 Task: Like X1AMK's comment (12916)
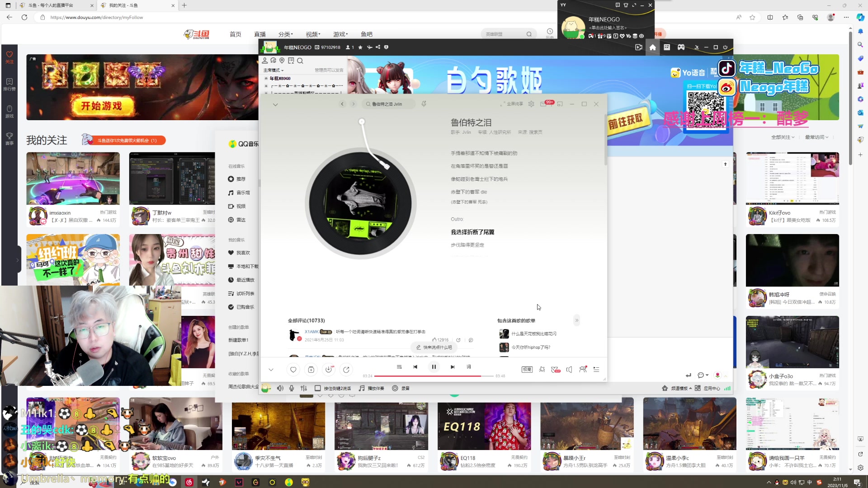coord(440,340)
